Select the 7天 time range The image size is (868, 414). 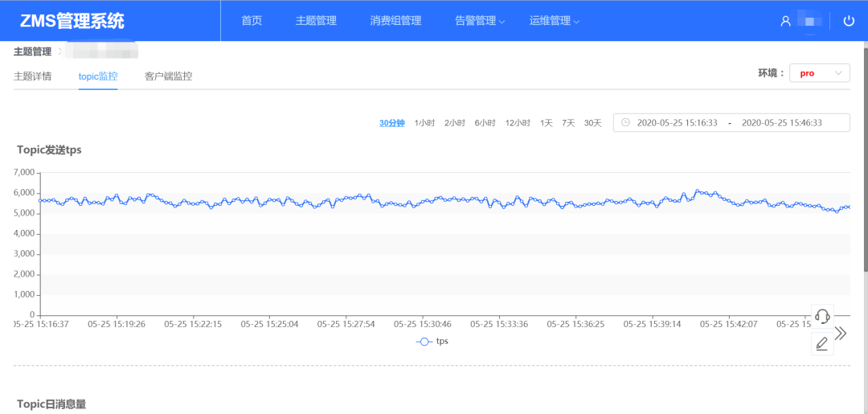tap(568, 123)
